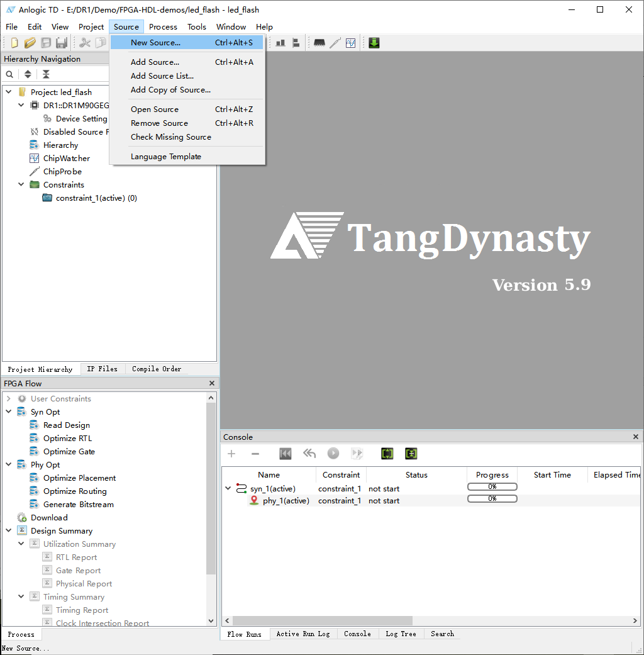Open the Search tab in bottom panel
644x655 pixels.
pyautogui.click(x=442, y=634)
